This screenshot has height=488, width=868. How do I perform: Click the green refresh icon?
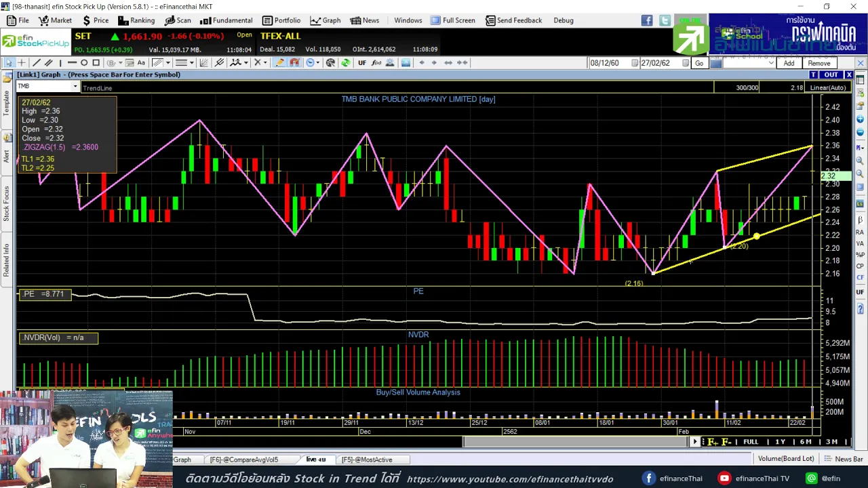[x=346, y=62]
